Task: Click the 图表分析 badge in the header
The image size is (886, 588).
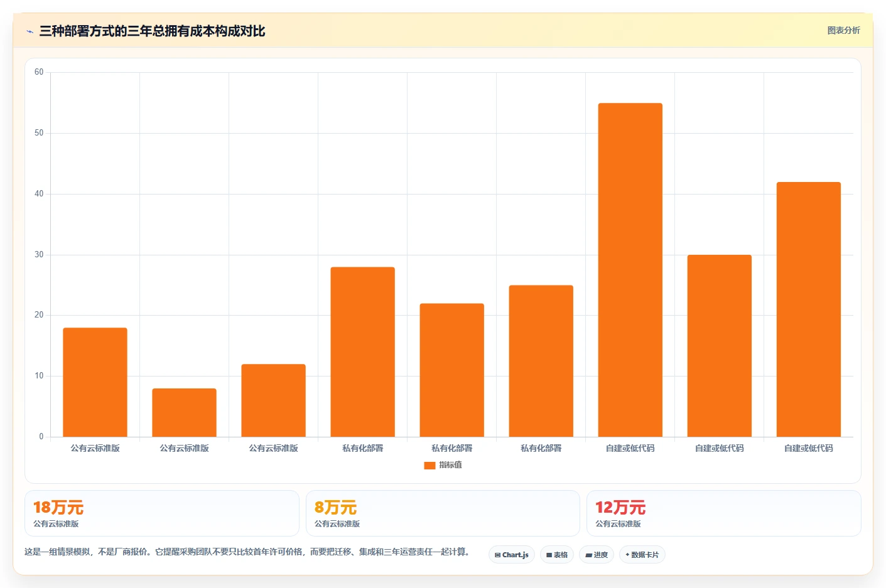Action: (843, 30)
